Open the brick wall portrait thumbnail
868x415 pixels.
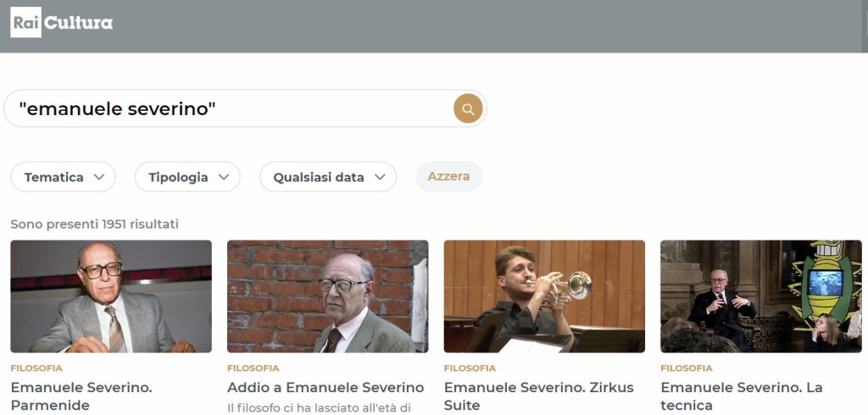tap(328, 296)
